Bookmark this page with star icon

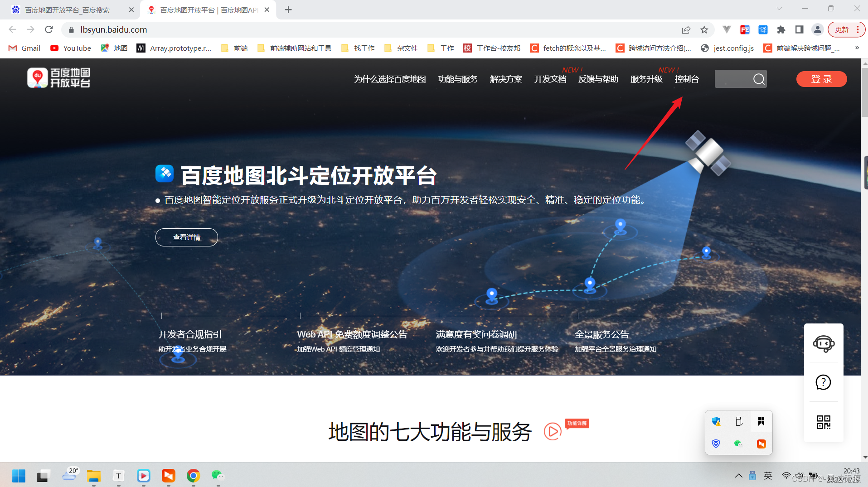(x=704, y=29)
